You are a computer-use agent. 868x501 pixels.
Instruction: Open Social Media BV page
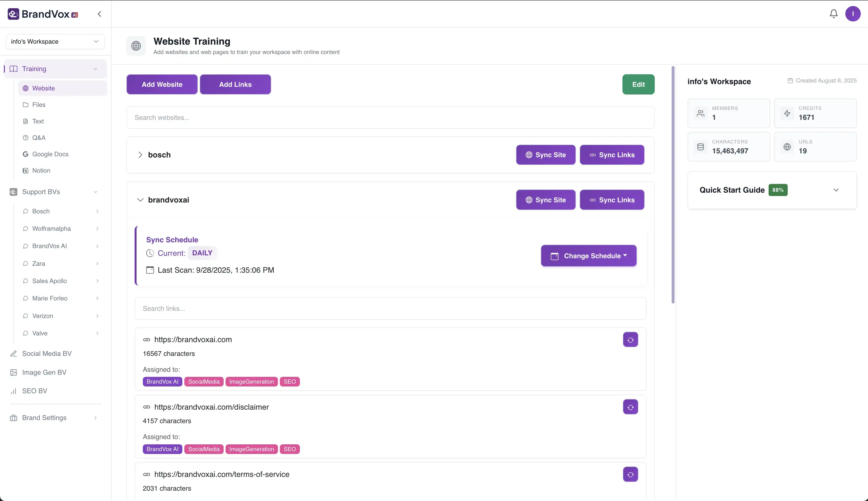[x=47, y=354]
